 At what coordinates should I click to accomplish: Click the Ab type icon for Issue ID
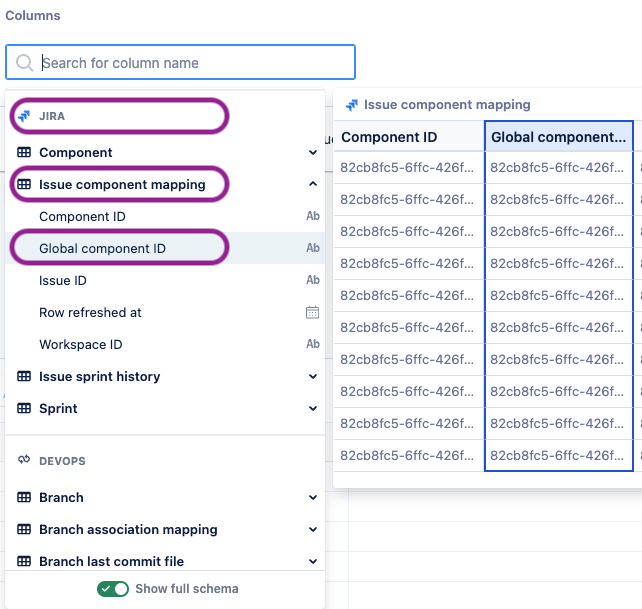pos(313,280)
